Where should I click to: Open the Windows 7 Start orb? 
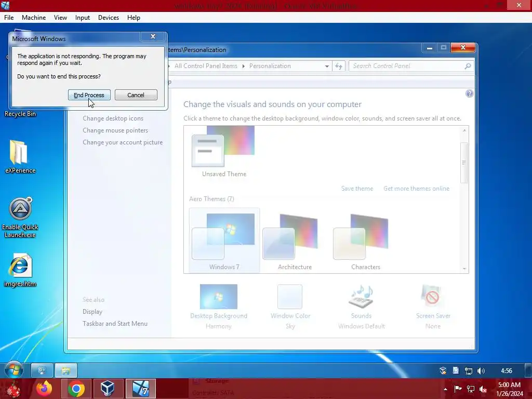click(x=14, y=370)
